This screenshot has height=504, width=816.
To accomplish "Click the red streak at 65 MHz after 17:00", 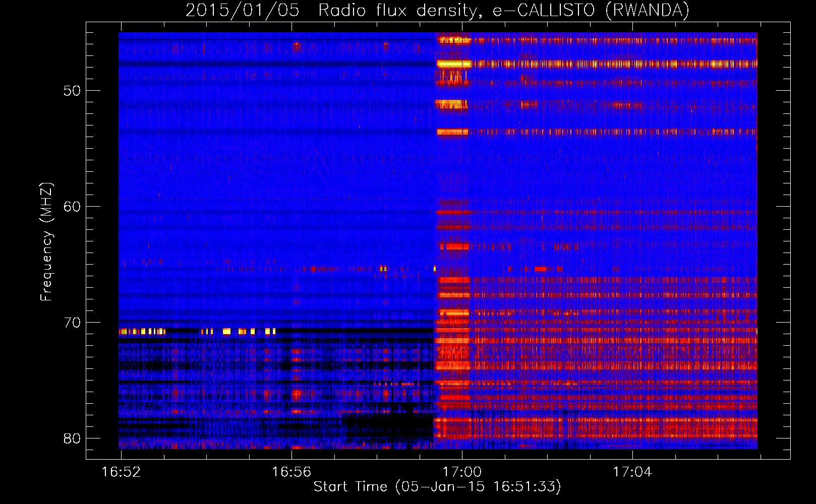I will [540, 269].
